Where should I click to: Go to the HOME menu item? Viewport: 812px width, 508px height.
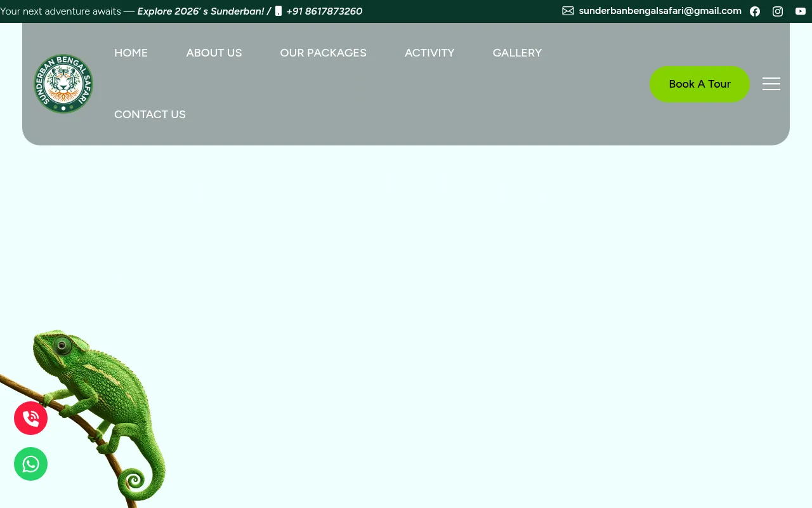(131, 53)
